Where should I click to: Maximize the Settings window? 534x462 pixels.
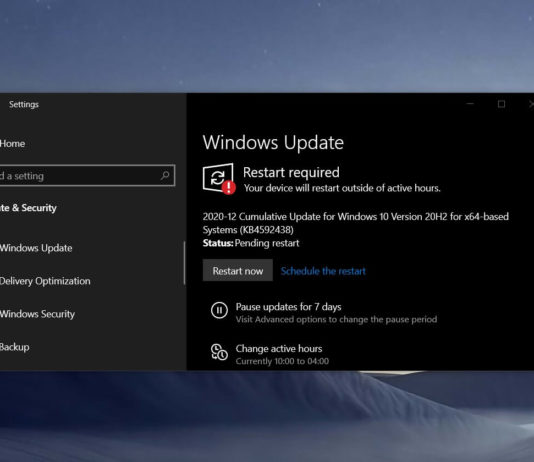point(501,103)
